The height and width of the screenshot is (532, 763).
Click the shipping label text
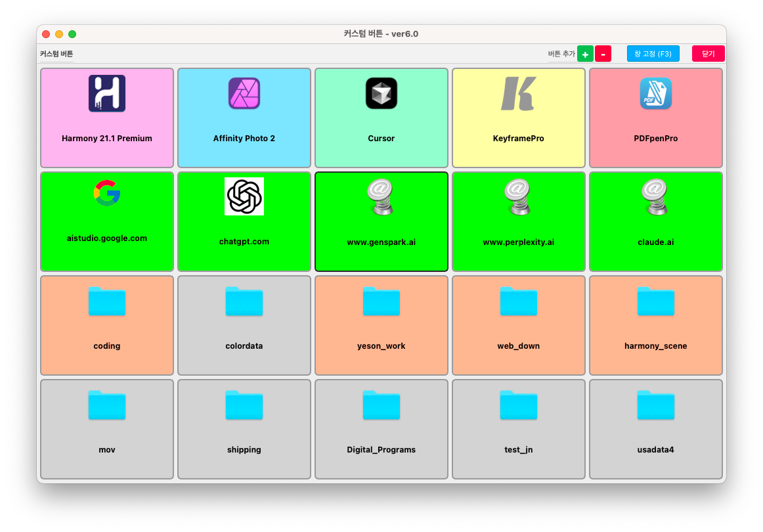(x=244, y=450)
